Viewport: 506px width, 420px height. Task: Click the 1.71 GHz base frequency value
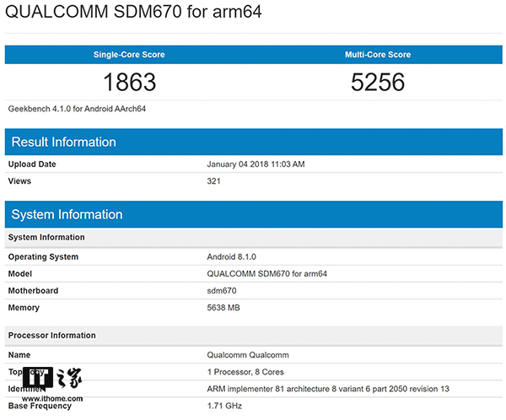coord(223,406)
